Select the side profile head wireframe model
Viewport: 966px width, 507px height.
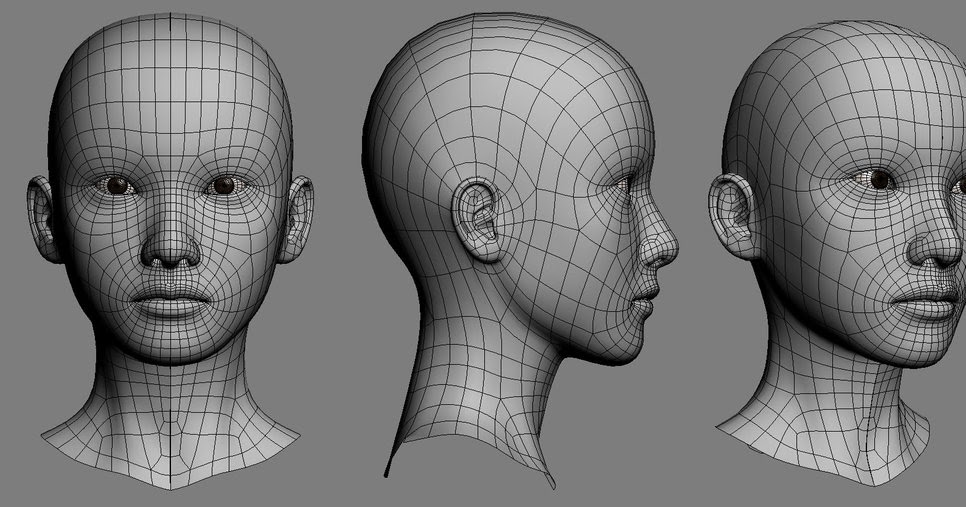pos(521,249)
